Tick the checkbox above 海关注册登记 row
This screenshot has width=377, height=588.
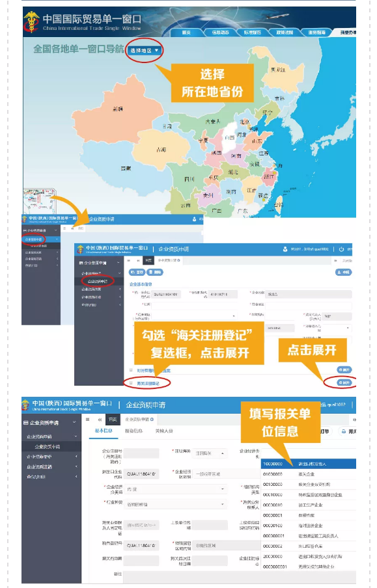point(131,370)
